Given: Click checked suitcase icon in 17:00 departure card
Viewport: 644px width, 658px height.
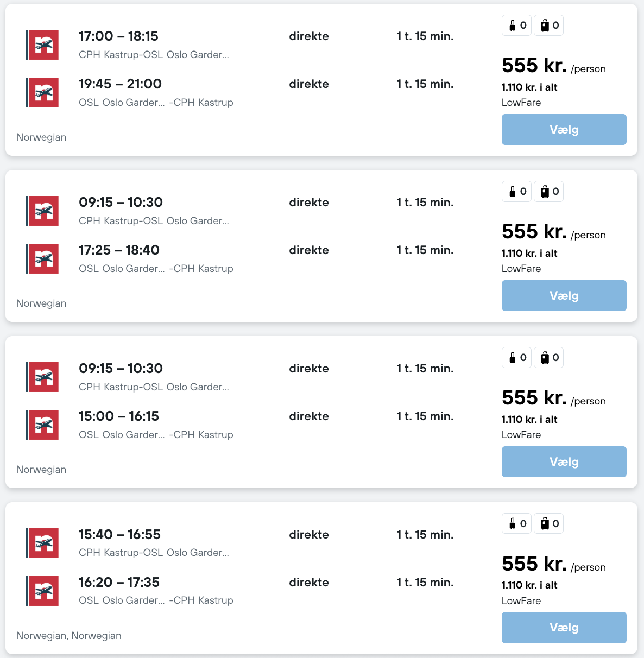Looking at the screenshot, I should (x=545, y=26).
